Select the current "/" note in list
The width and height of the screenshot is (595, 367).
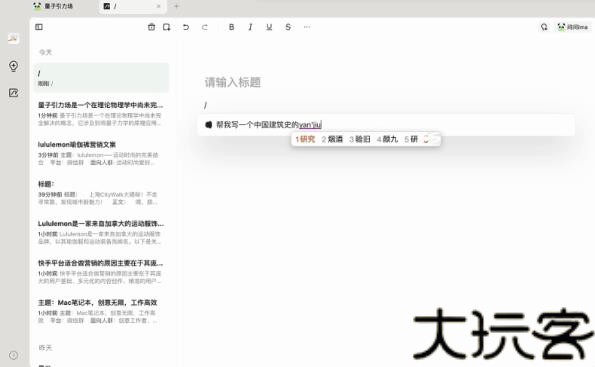point(101,77)
